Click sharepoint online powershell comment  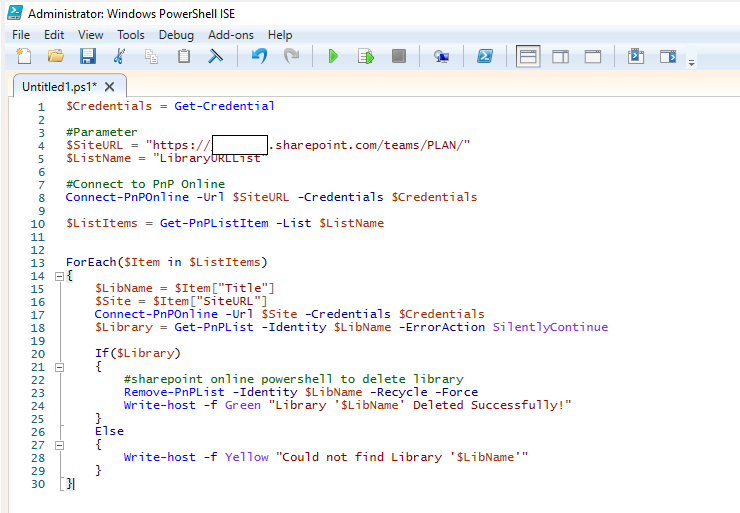294,379
